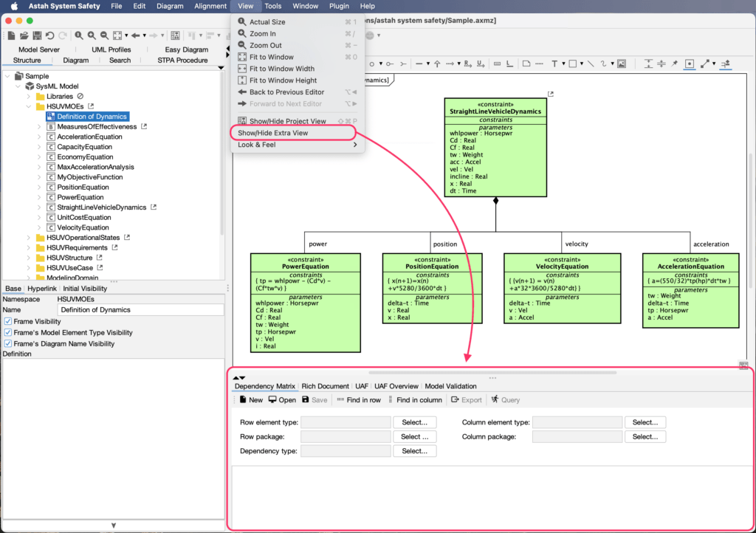The width and height of the screenshot is (756, 533).
Task: Click inside the Row package input field
Action: (347, 436)
